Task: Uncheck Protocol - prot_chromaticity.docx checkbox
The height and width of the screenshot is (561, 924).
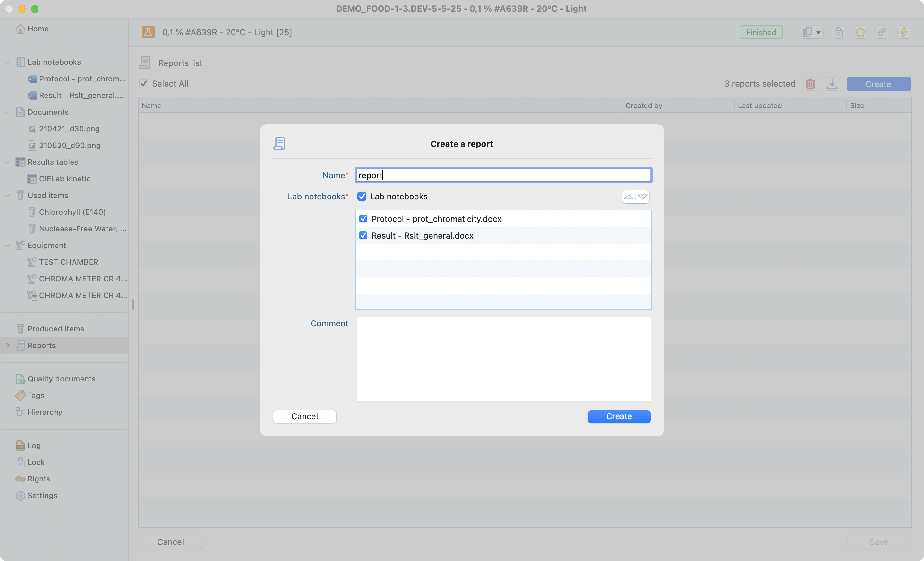Action: pos(363,219)
